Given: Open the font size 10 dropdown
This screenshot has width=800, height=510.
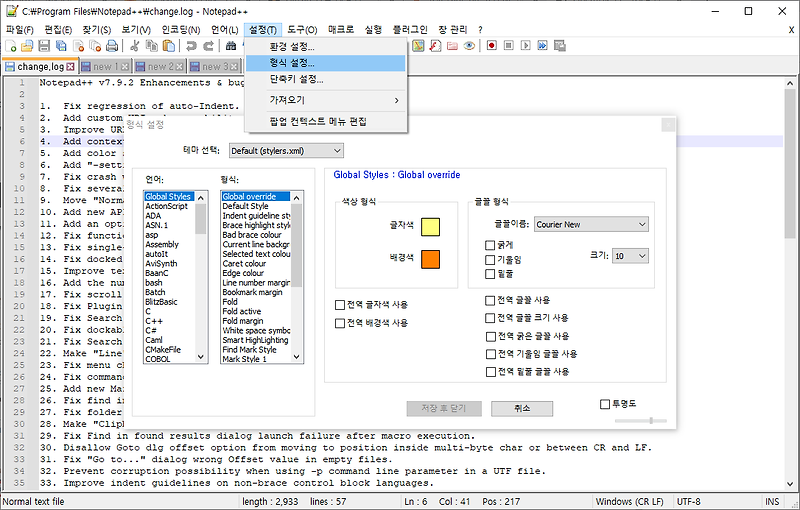Looking at the screenshot, I should tap(631, 256).
